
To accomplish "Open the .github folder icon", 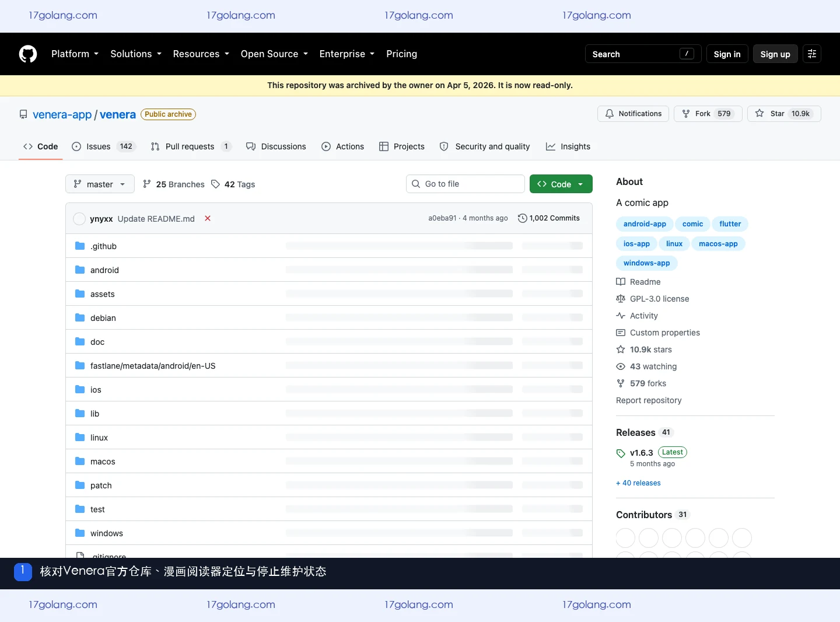I will [x=80, y=246].
